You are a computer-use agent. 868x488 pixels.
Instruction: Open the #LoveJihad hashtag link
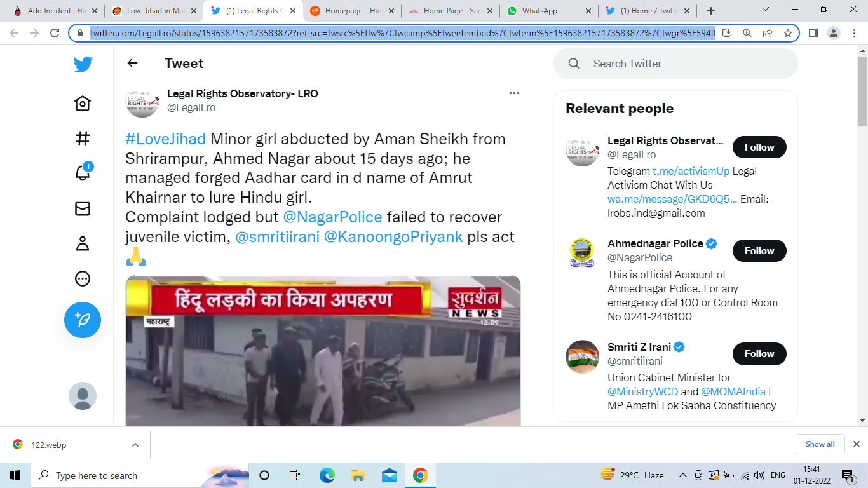coord(165,139)
